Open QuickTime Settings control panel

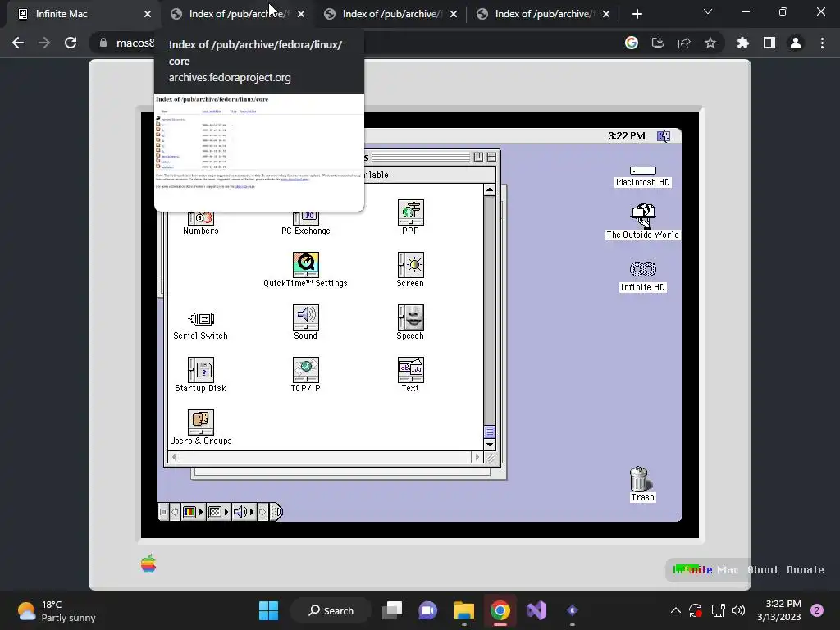click(x=305, y=270)
